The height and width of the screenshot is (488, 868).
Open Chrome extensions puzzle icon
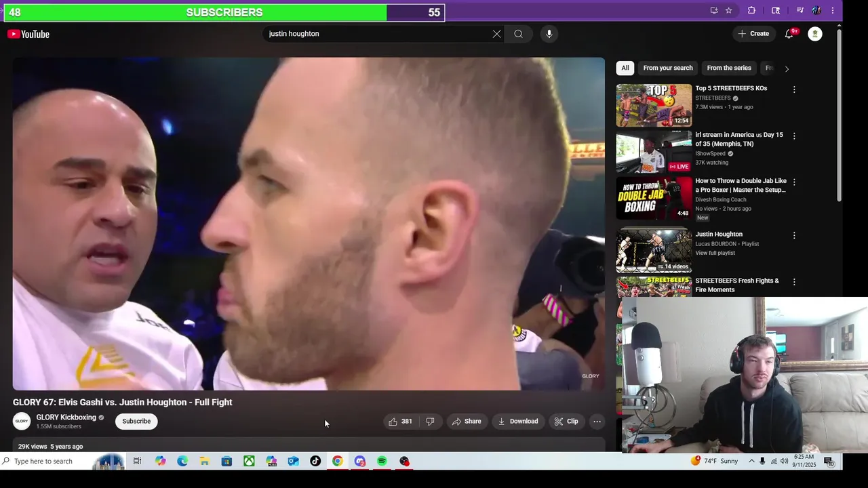coord(751,10)
